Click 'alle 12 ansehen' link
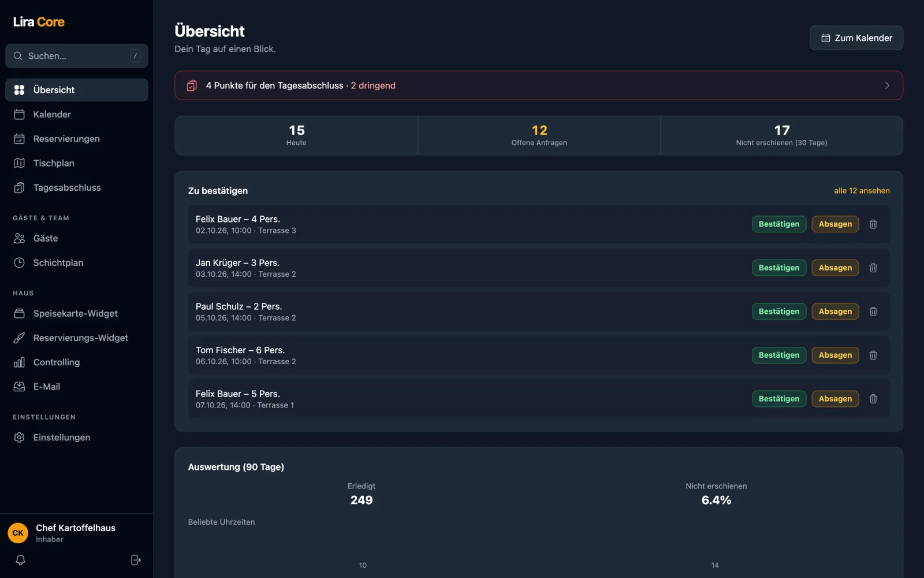Viewport: 924px width, 578px height. (x=862, y=191)
